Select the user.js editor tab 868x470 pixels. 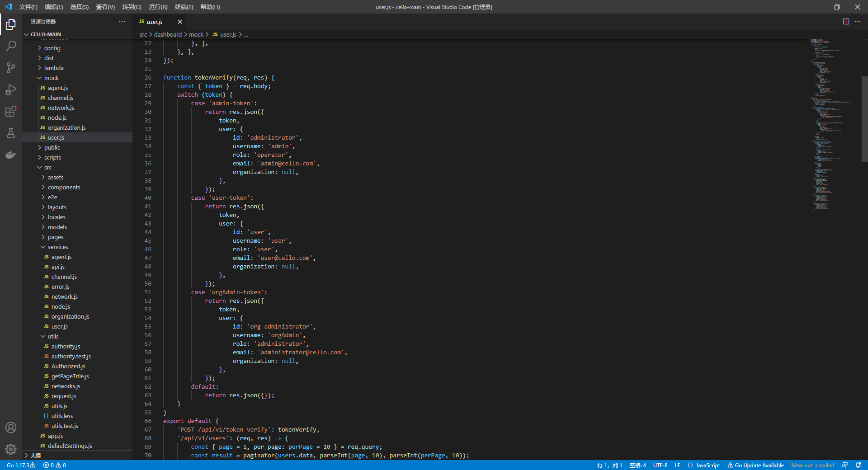[x=155, y=22]
